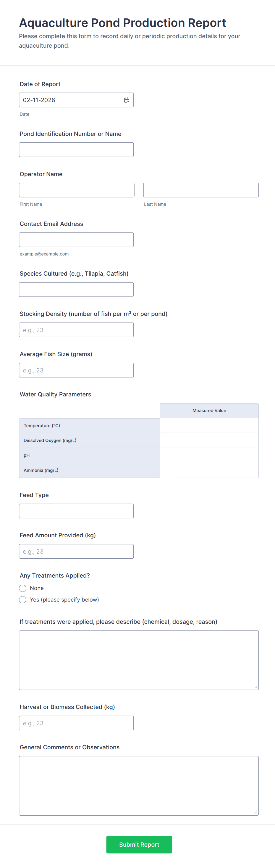Click the Stocking Density number field

tap(76, 330)
